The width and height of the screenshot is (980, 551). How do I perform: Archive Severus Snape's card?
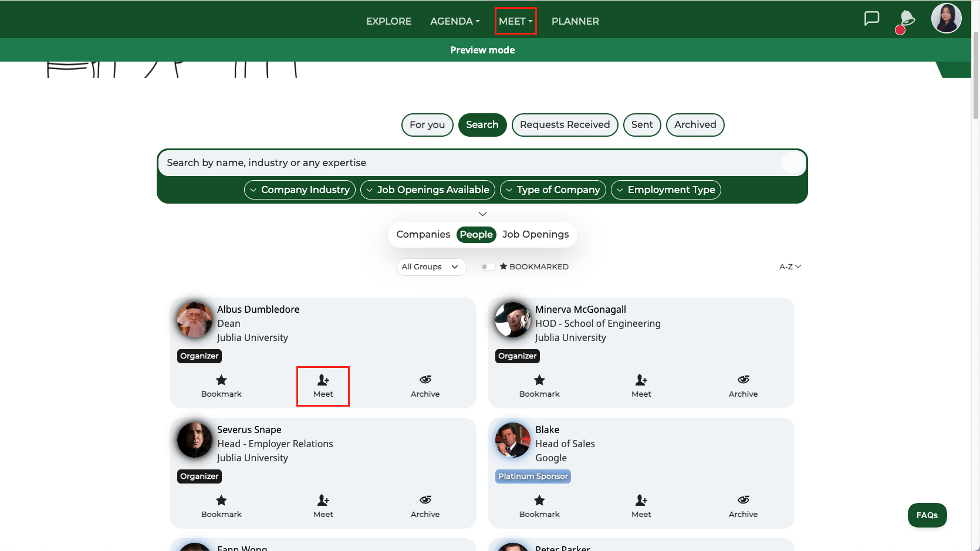pos(425,506)
